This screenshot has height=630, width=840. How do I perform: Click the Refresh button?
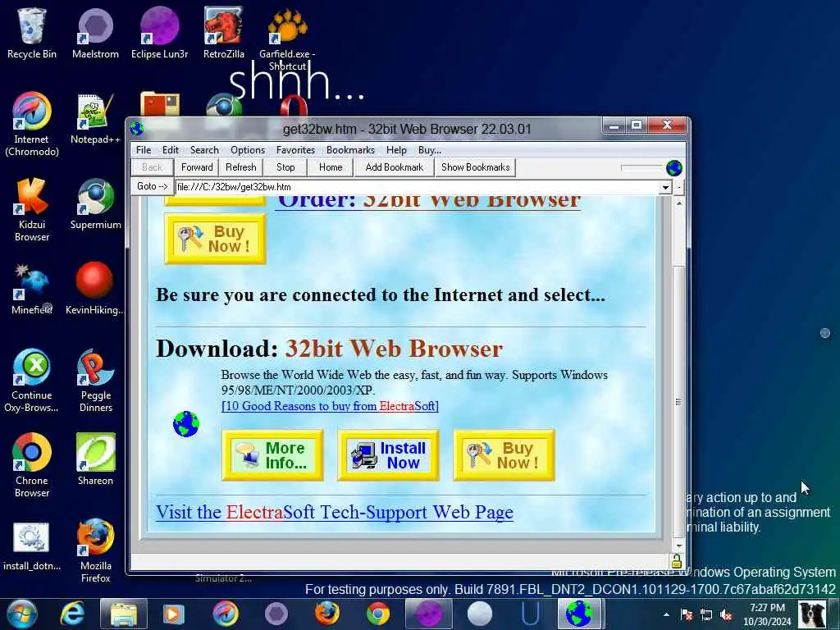click(x=241, y=167)
